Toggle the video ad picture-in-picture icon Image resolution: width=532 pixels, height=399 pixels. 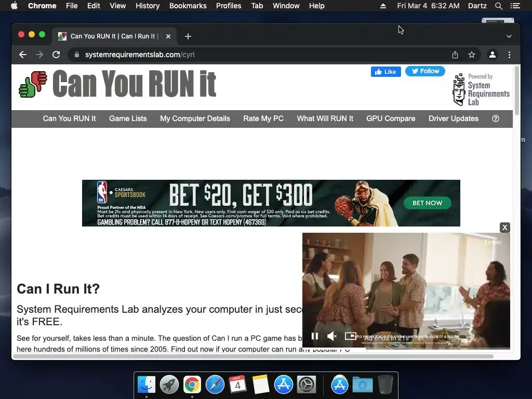[x=351, y=336]
